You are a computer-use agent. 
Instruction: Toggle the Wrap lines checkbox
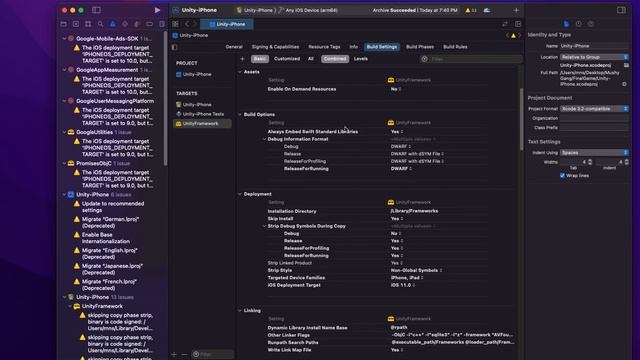coord(562,176)
